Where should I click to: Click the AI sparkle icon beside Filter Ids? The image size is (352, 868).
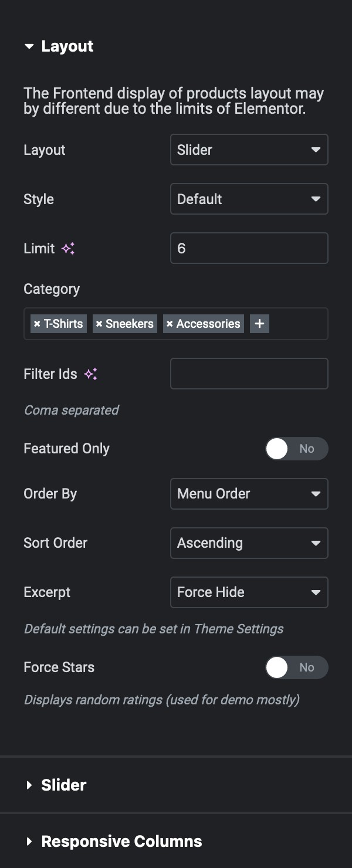(x=90, y=374)
